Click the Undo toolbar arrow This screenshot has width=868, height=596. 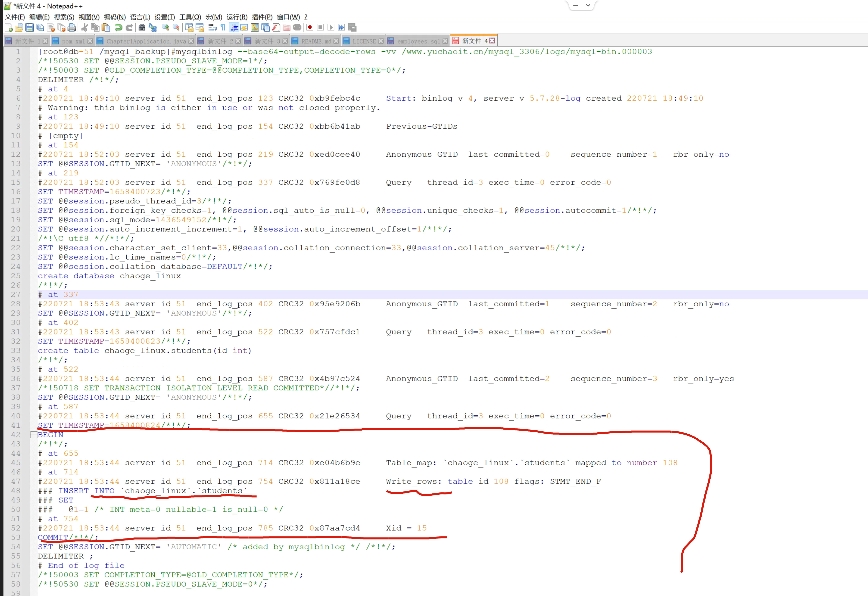click(x=118, y=27)
